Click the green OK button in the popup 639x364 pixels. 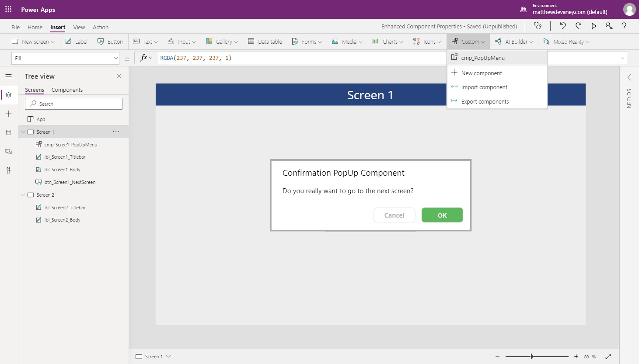(x=442, y=215)
